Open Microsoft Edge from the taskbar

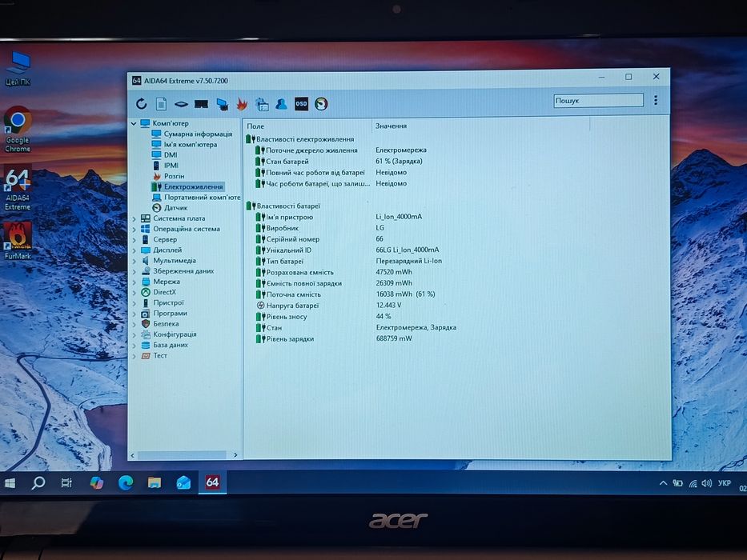pyautogui.click(x=126, y=483)
